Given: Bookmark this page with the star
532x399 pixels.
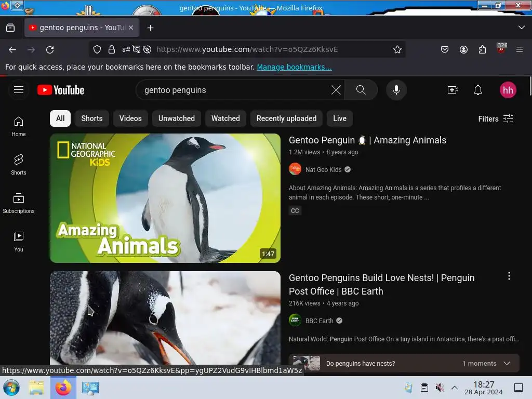Looking at the screenshot, I should [397, 49].
